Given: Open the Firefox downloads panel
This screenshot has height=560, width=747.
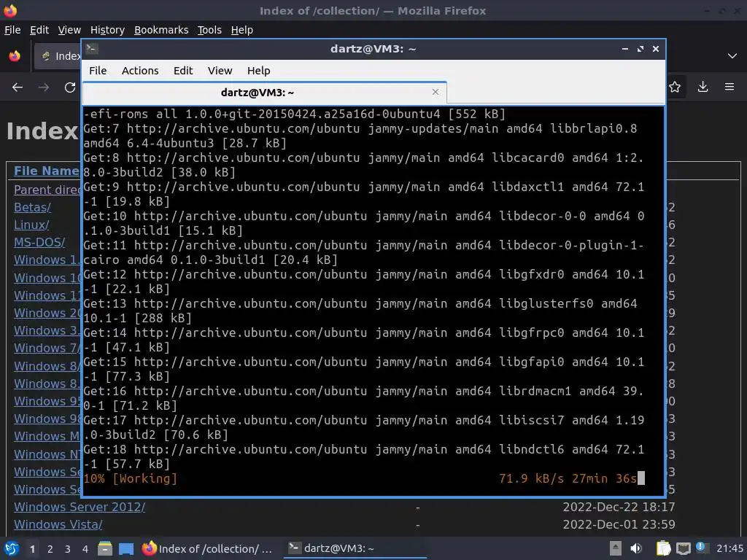Looking at the screenshot, I should pyautogui.click(x=703, y=87).
